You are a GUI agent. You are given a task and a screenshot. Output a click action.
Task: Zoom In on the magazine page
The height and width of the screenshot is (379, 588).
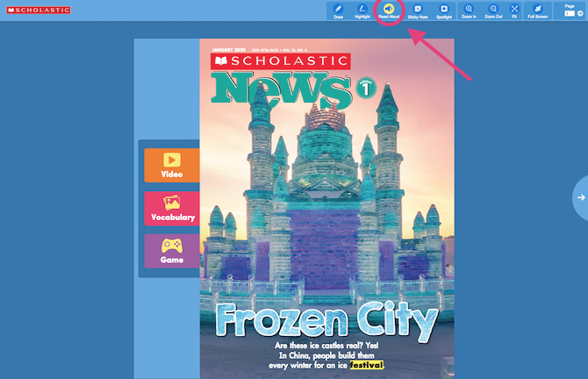[469, 11]
